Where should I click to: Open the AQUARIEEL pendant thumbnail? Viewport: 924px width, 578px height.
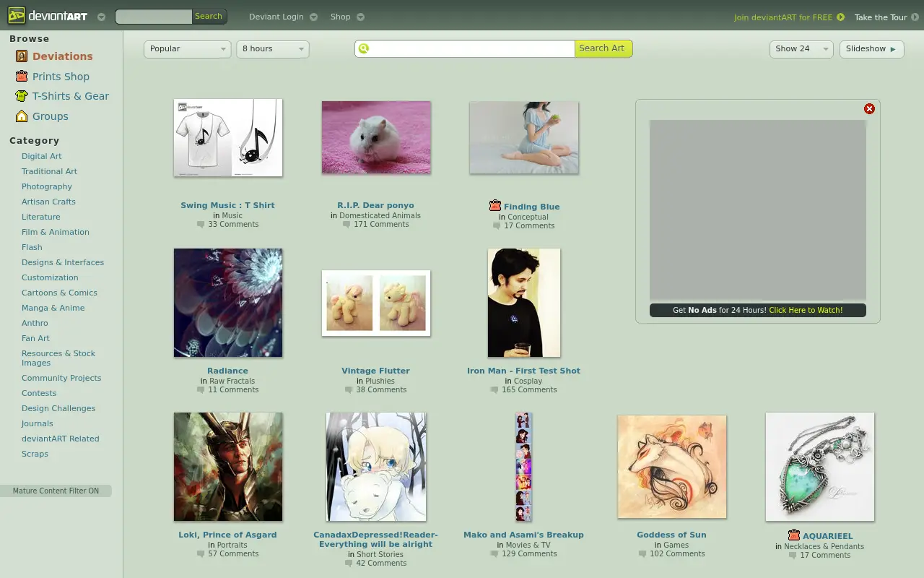[x=820, y=467]
